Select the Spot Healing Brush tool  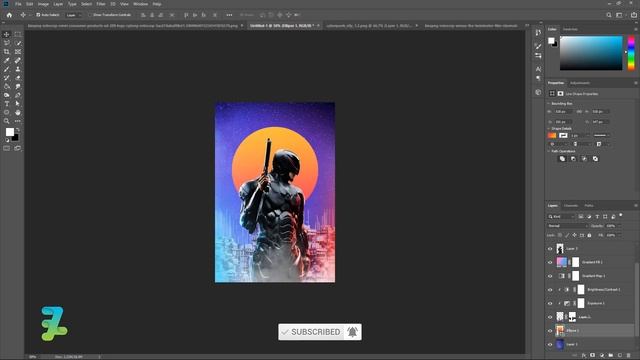[x=18, y=60]
